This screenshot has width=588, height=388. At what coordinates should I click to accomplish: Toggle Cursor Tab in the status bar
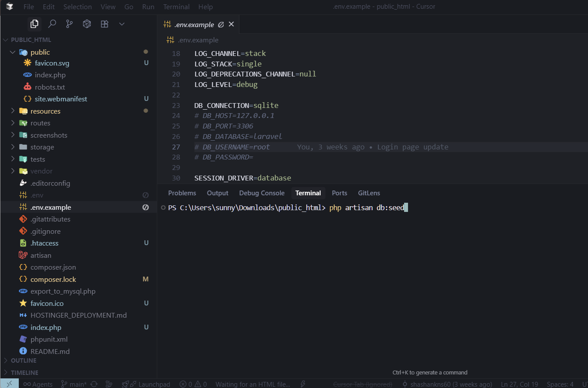pyautogui.click(x=362, y=384)
